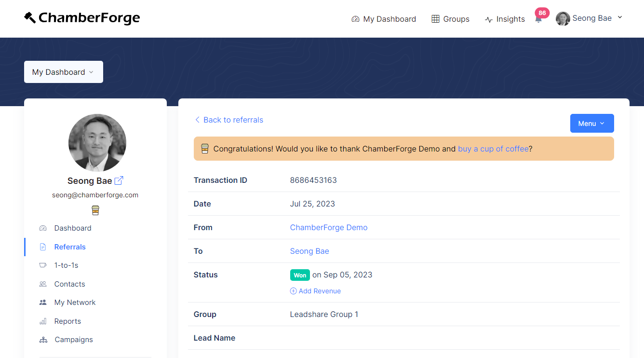644x358 pixels.
Task: Select Contacts in the sidebar
Action: [x=69, y=284]
